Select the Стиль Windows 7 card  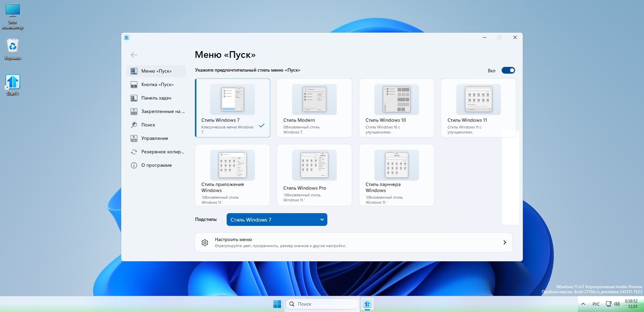[x=232, y=108]
